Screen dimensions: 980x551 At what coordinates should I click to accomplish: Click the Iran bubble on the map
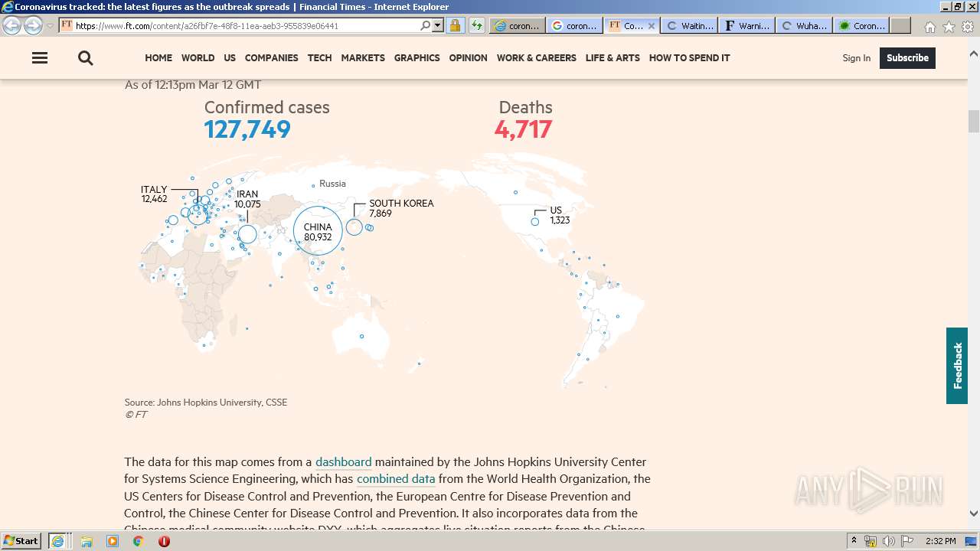(247, 234)
